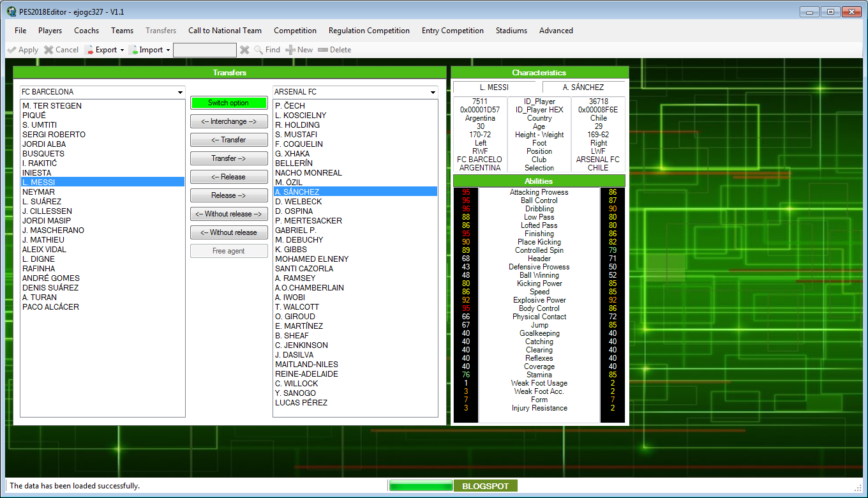Expand the ARSENAL FC team dropdown
The image size is (868, 498).
433,93
